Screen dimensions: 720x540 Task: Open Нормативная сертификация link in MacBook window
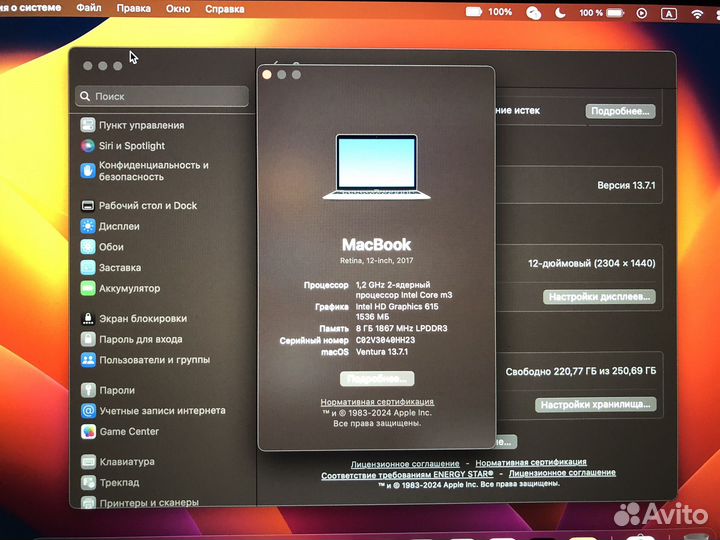[x=377, y=401]
